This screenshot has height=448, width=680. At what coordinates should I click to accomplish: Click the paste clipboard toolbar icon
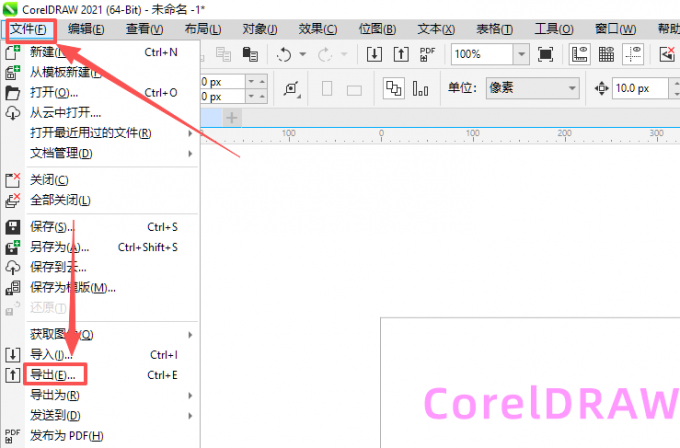coord(250,54)
